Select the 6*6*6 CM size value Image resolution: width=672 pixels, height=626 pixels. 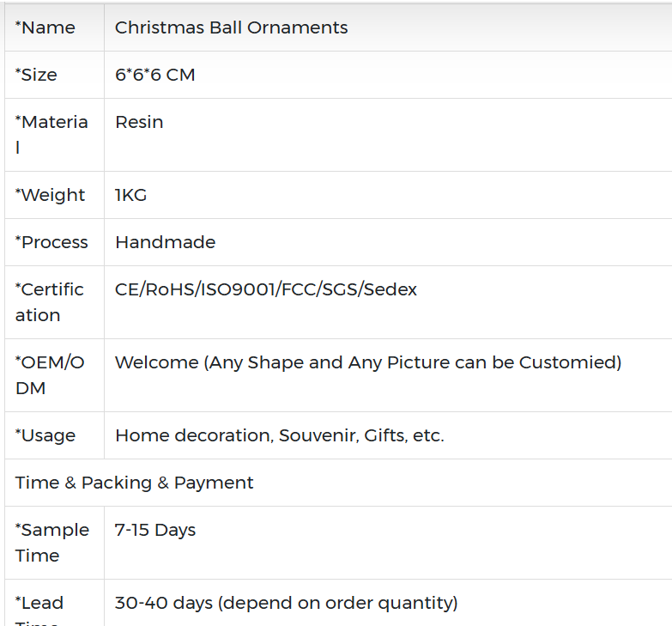pos(154,75)
